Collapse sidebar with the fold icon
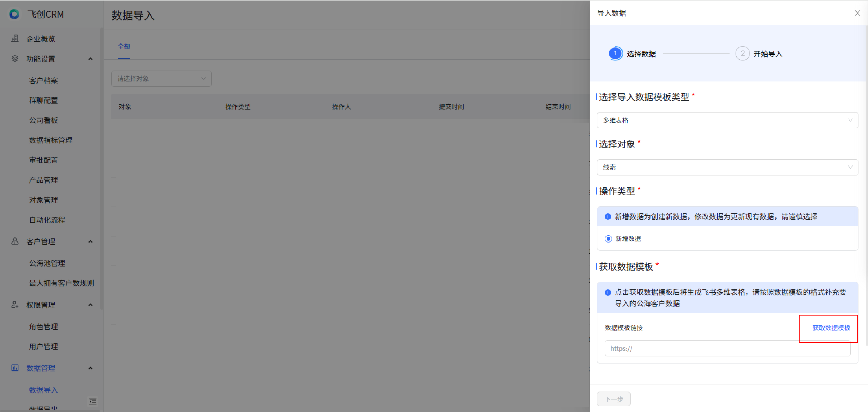 pyautogui.click(x=93, y=401)
